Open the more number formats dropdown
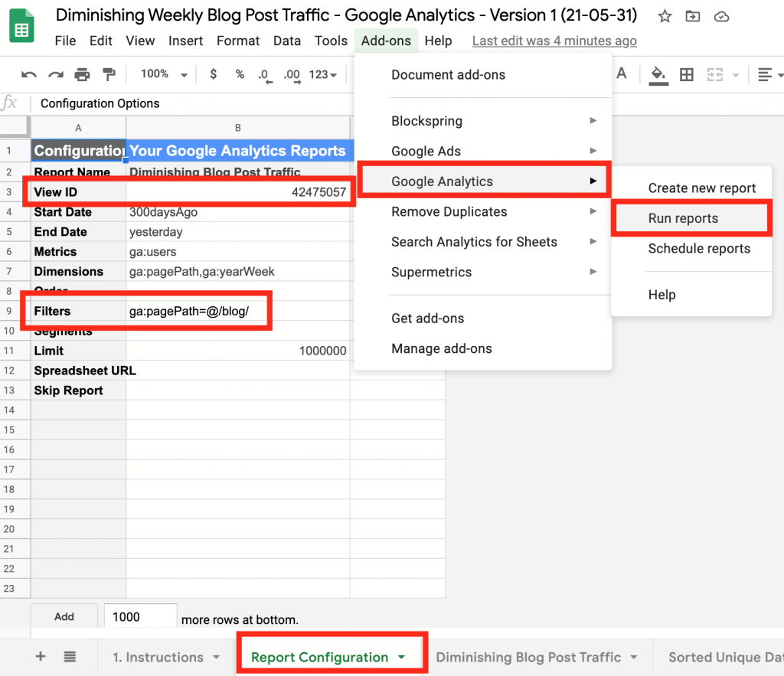 pyautogui.click(x=323, y=74)
